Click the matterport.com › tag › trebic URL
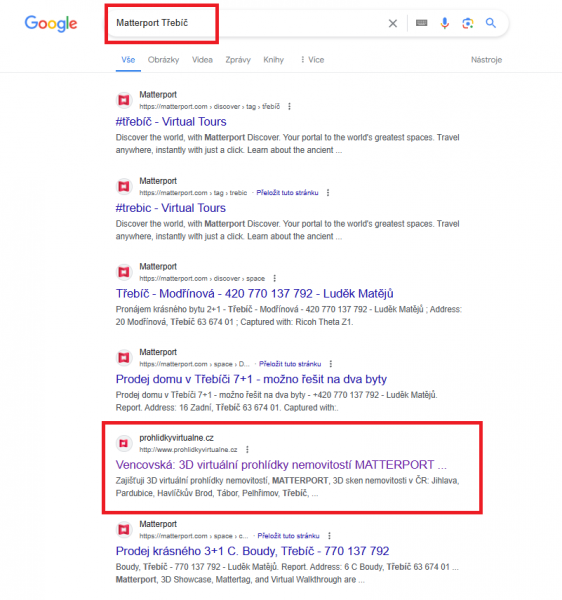 pos(193,192)
